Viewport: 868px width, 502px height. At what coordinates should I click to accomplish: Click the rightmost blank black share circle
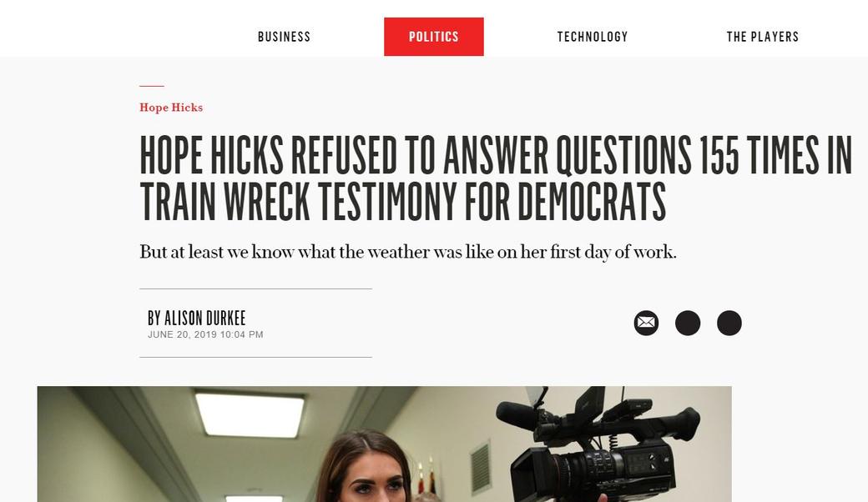[x=729, y=323]
